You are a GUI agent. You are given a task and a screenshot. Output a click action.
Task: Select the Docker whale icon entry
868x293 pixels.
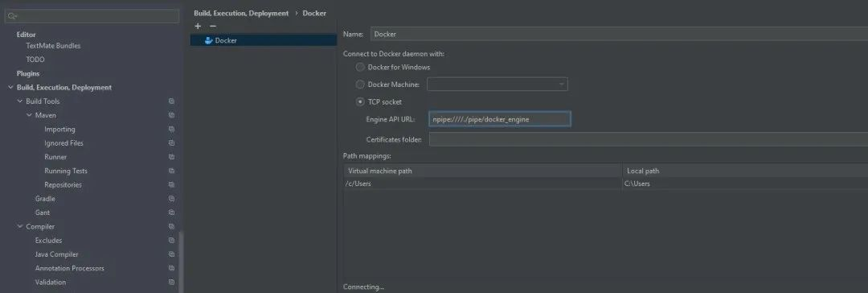point(208,40)
